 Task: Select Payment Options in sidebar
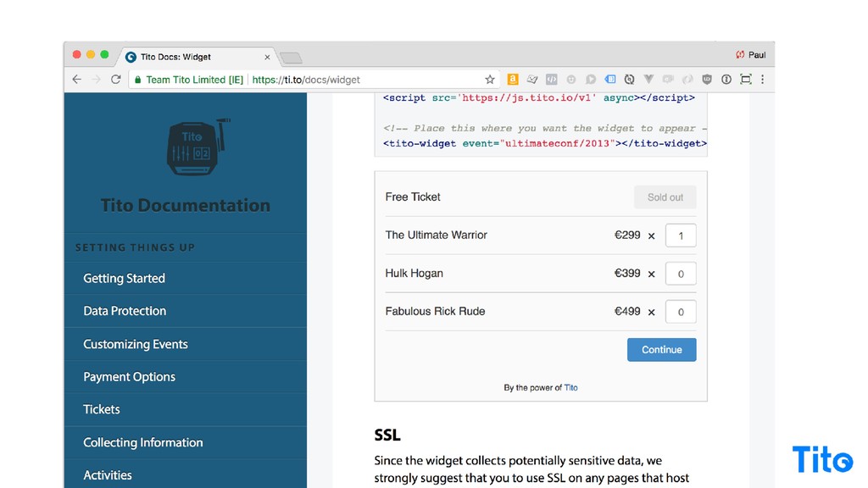pyautogui.click(x=129, y=377)
